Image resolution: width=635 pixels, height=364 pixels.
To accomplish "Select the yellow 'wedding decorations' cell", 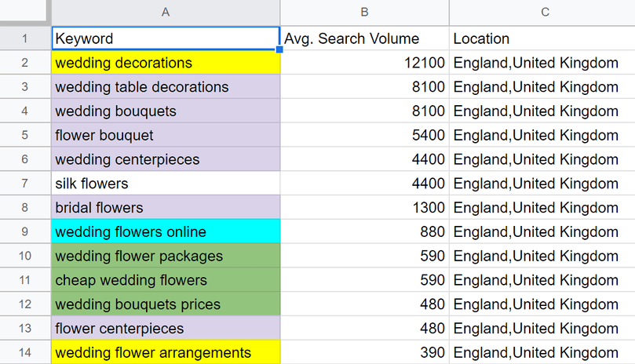I will 166,63.
